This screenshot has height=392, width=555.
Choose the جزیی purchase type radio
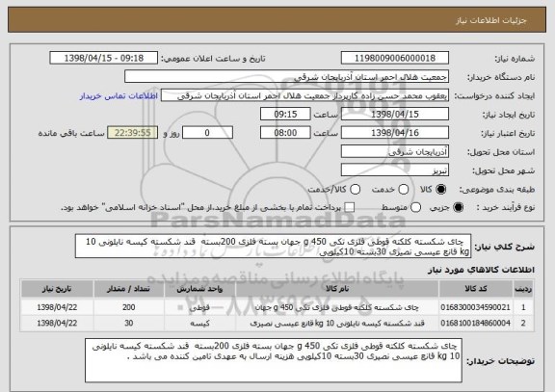click(x=458, y=208)
